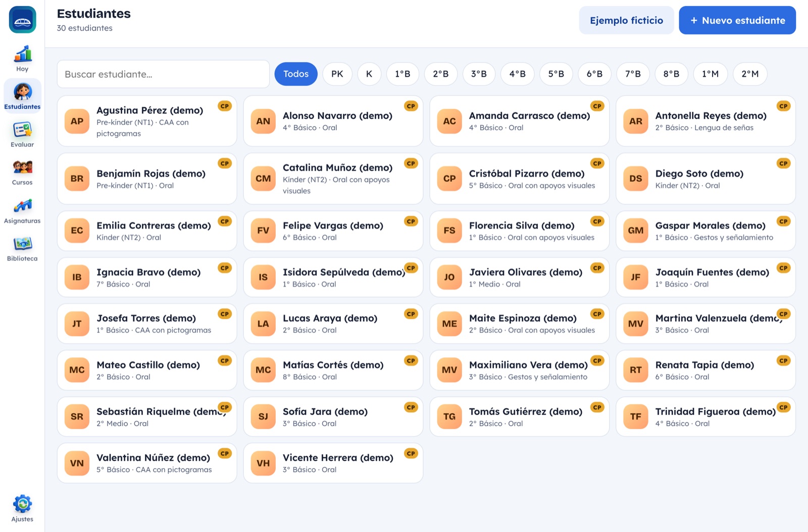
Task: Open Catalina Muñoz student card
Action: (x=333, y=179)
